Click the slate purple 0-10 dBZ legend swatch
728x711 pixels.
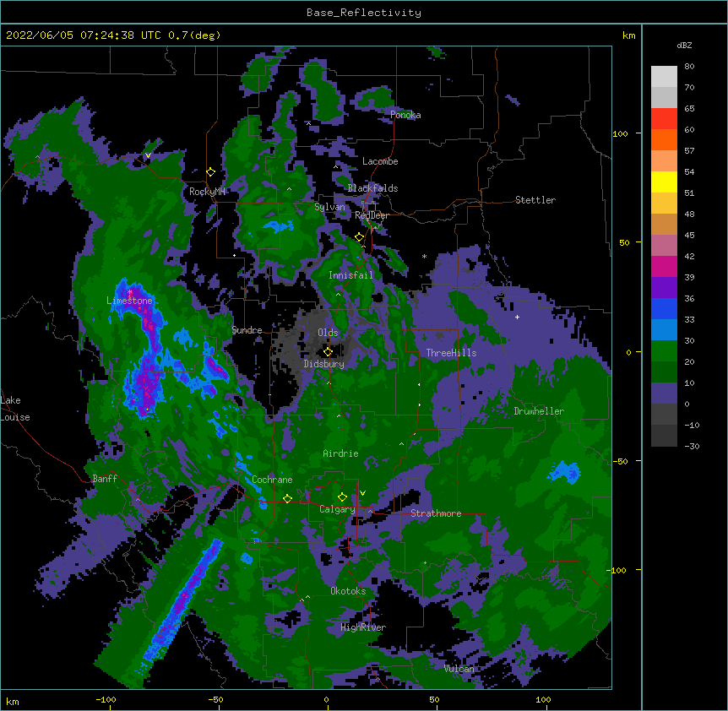[x=664, y=393]
